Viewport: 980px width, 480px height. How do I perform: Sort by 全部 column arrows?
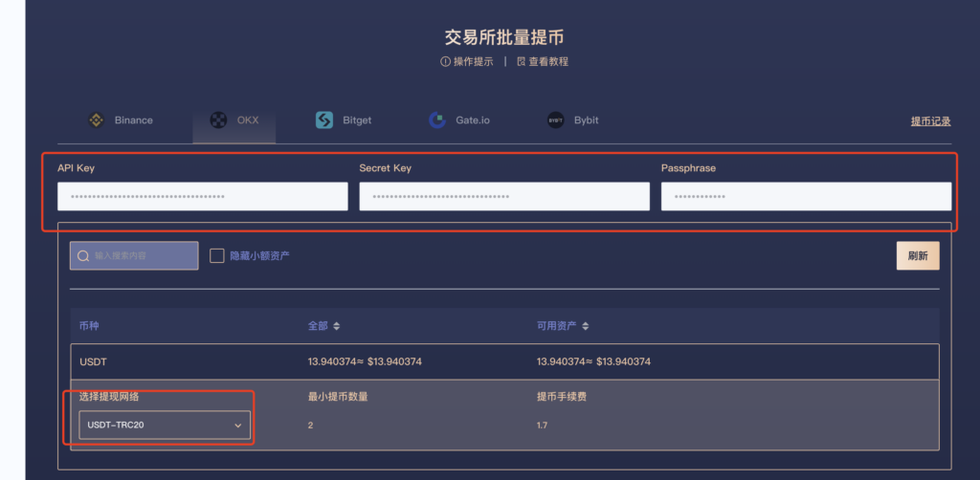point(336,326)
